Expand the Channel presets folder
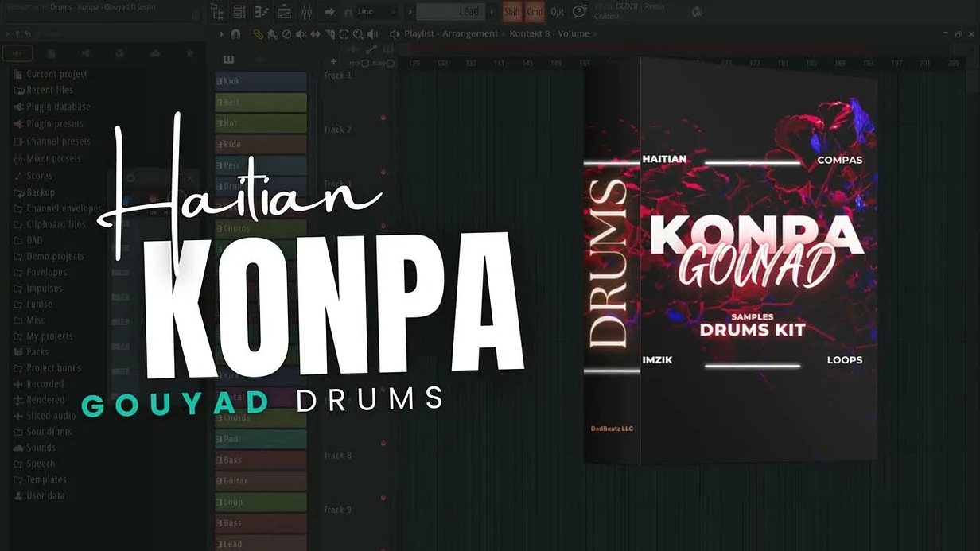 [52, 141]
